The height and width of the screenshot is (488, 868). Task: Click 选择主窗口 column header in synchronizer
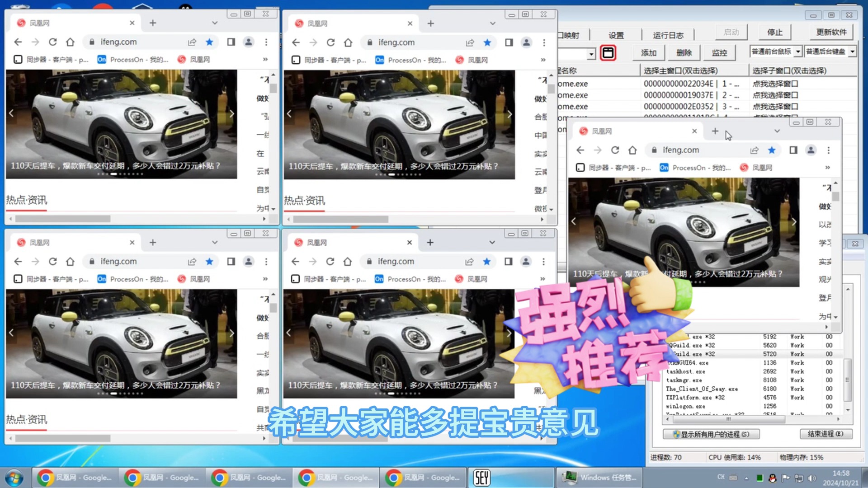point(694,70)
